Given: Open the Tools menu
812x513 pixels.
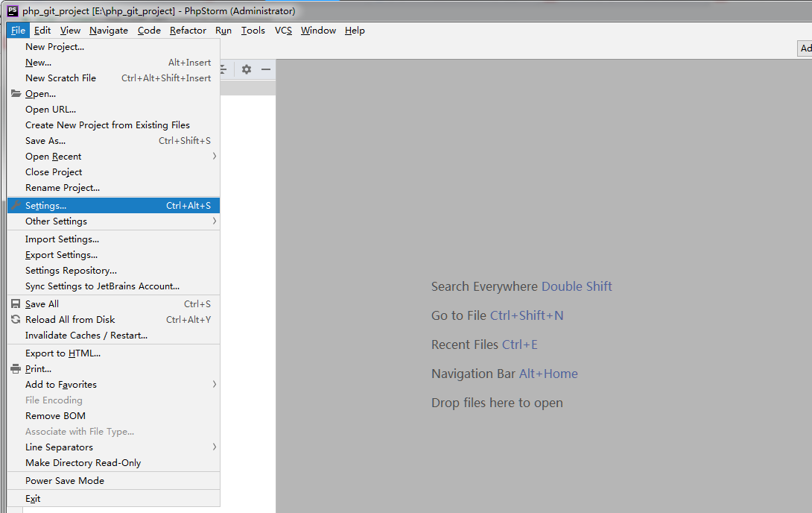Looking at the screenshot, I should point(253,31).
